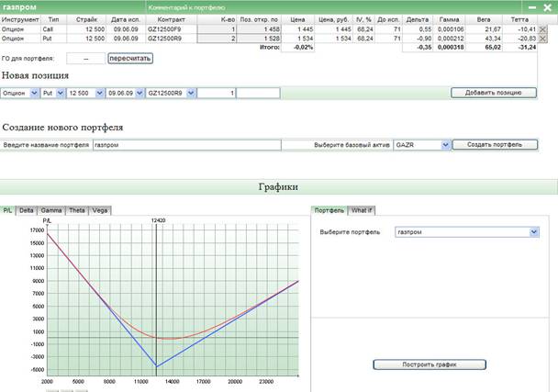
Task: Click the quantity field in new position row
Action: (x=217, y=94)
